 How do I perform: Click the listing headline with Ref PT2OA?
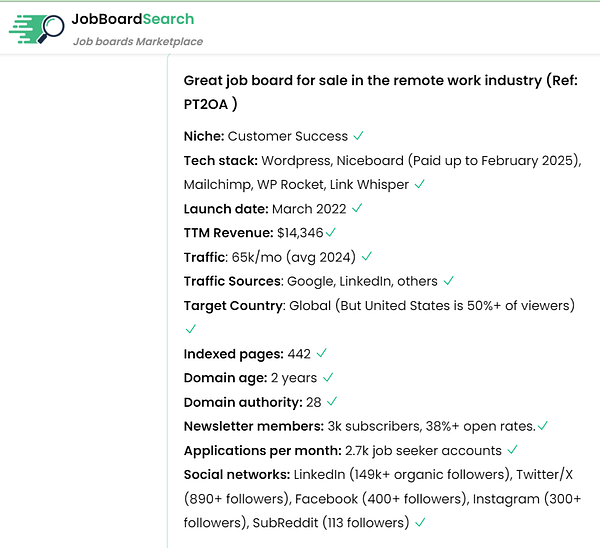381,92
